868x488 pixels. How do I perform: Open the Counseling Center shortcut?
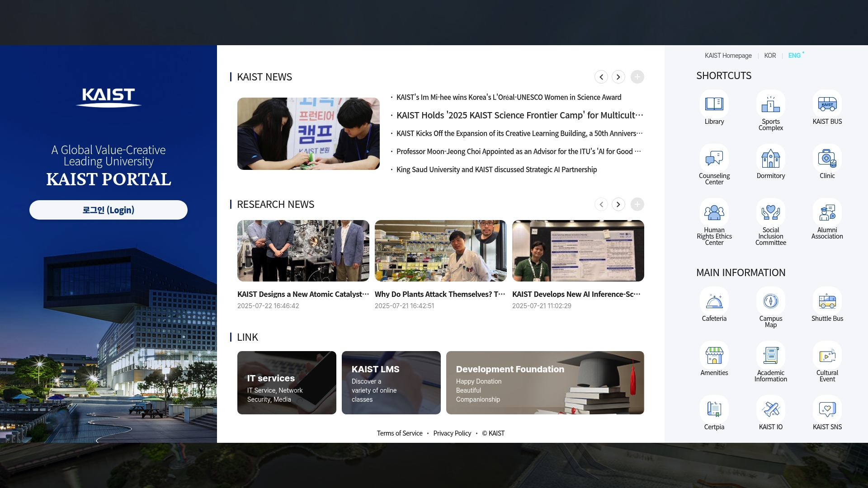tap(714, 158)
